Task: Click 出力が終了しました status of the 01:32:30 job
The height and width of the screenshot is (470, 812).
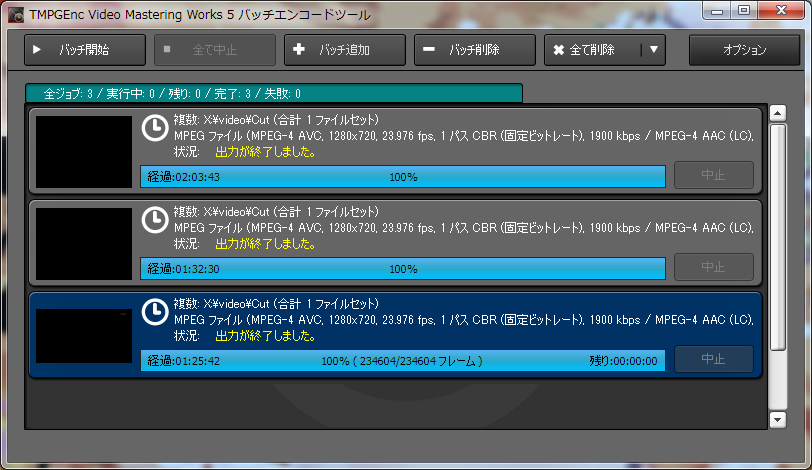Action: click(x=266, y=244)
